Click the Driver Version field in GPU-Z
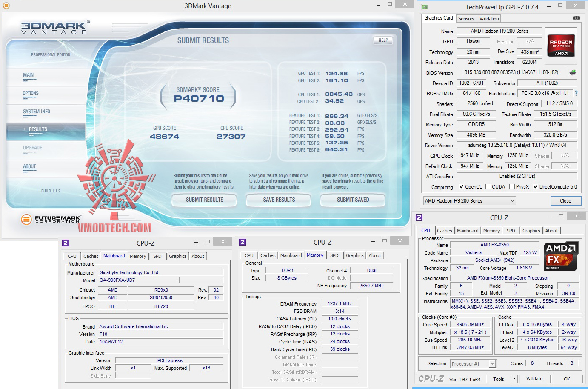The image size is (588, 389). [x=517, y=145]
